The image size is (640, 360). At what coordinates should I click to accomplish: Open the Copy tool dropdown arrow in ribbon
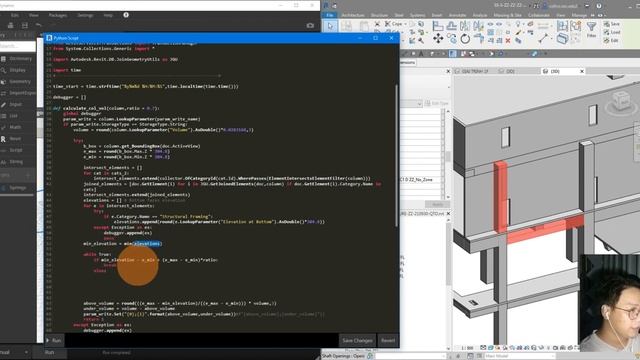pyautogui.click(x=405, y=24)
